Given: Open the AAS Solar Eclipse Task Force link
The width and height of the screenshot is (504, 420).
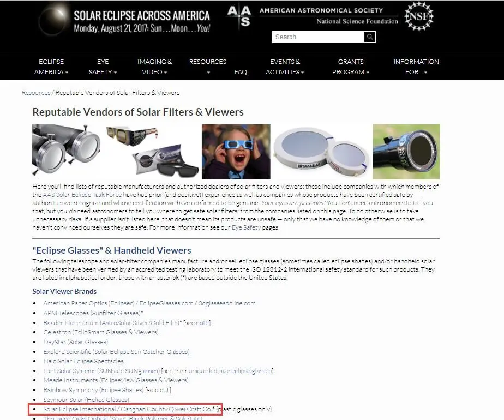Looking at the screenshot, I should pos(82,195).
